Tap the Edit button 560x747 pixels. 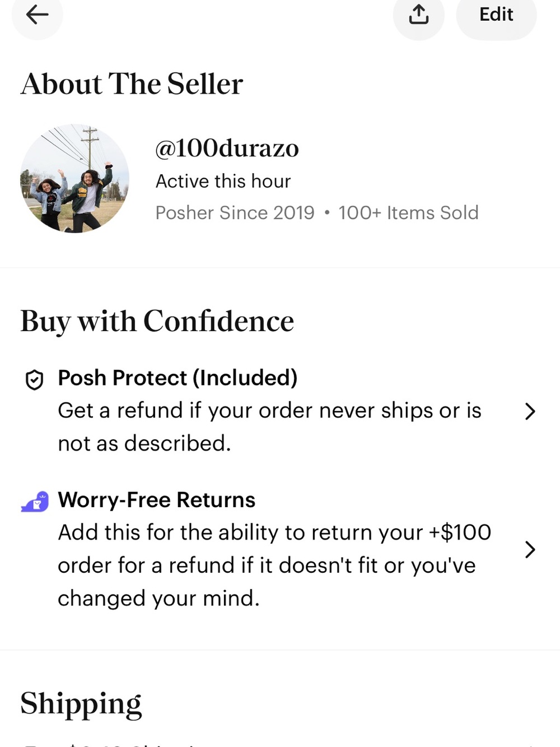pyautogui.click(x=496, y=15)
